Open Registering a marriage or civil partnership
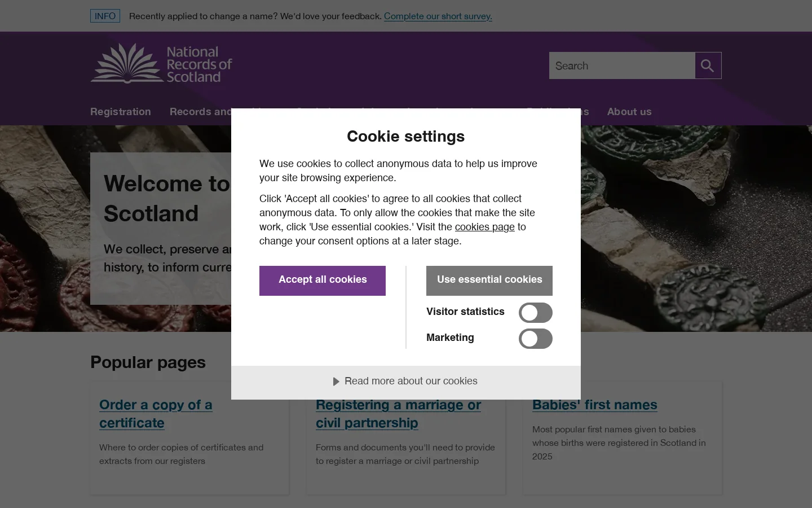812x508 pixels. (398, 414)
